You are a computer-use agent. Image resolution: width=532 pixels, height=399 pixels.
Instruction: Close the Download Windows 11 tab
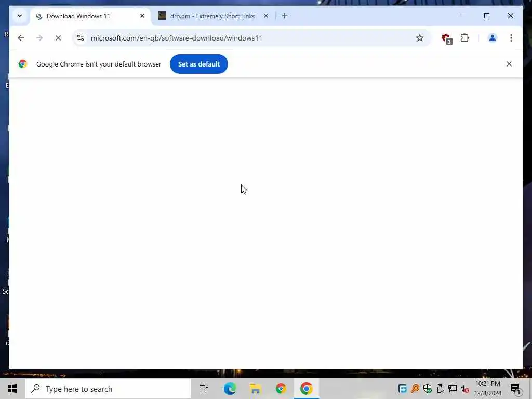[142, 16]
